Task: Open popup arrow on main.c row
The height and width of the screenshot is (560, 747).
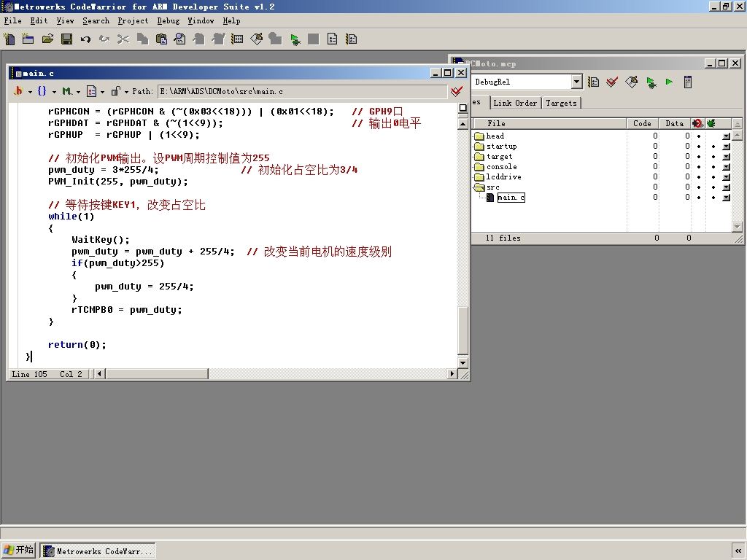Action: 726,197
